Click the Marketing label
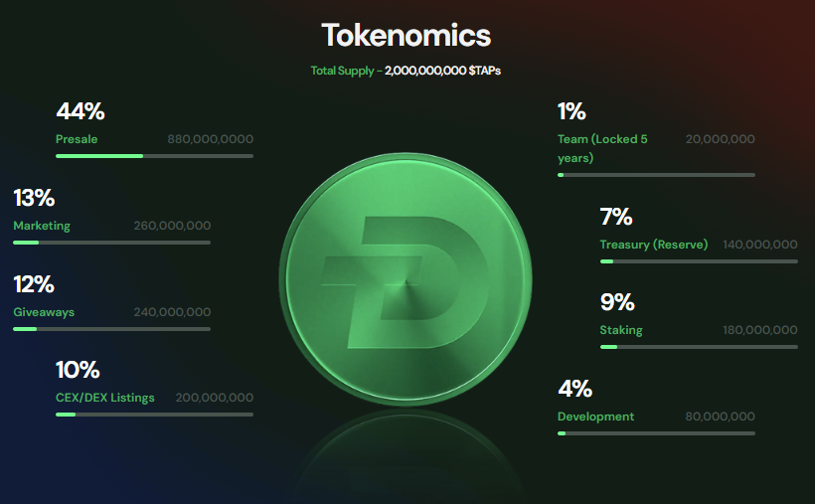Image resolution: width=815 pixels, height=504 pixels. [x=42, y=226]
